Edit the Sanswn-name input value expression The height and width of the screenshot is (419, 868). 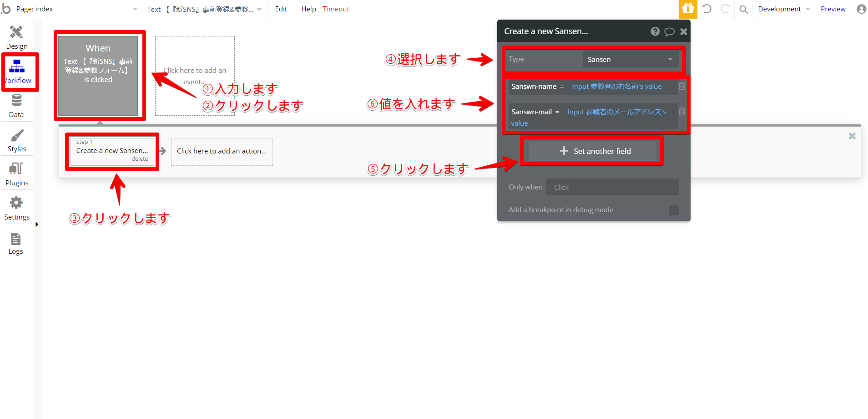617,87
